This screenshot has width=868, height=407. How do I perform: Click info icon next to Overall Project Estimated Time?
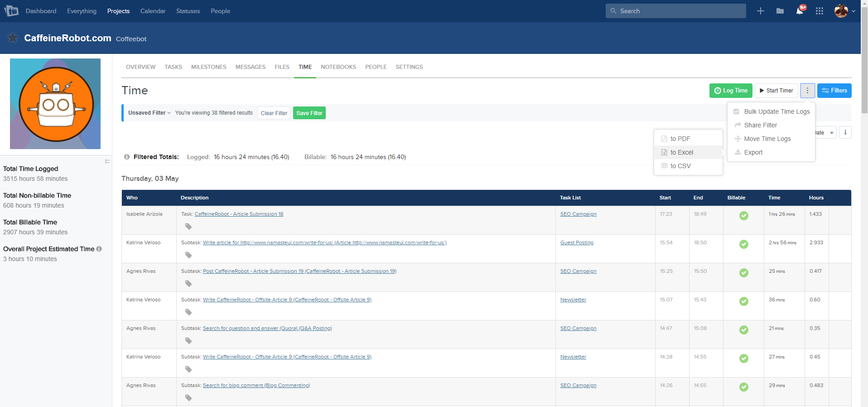[99, 249]
